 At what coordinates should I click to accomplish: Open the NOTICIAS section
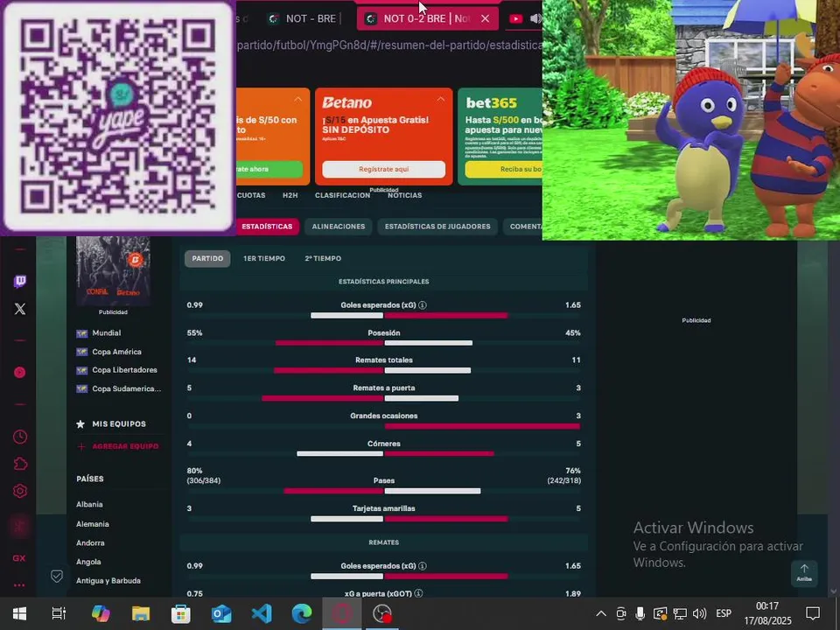click(x=404, y=195)
